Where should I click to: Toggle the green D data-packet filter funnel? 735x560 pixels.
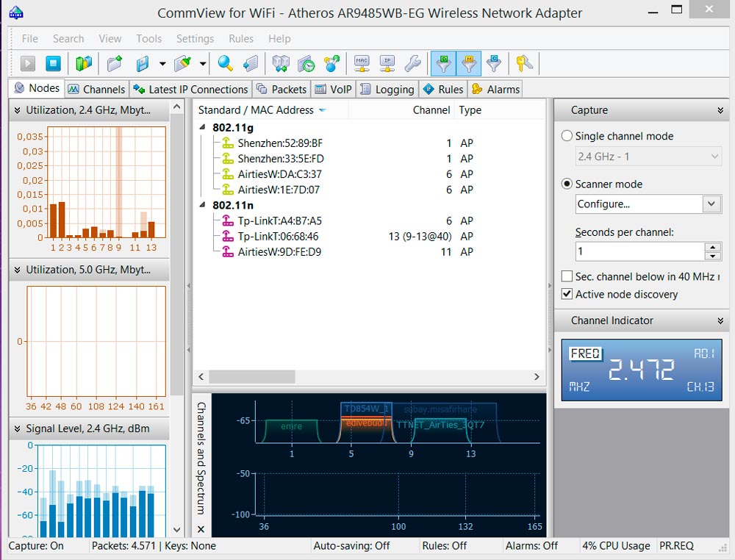tap(443, 63)
